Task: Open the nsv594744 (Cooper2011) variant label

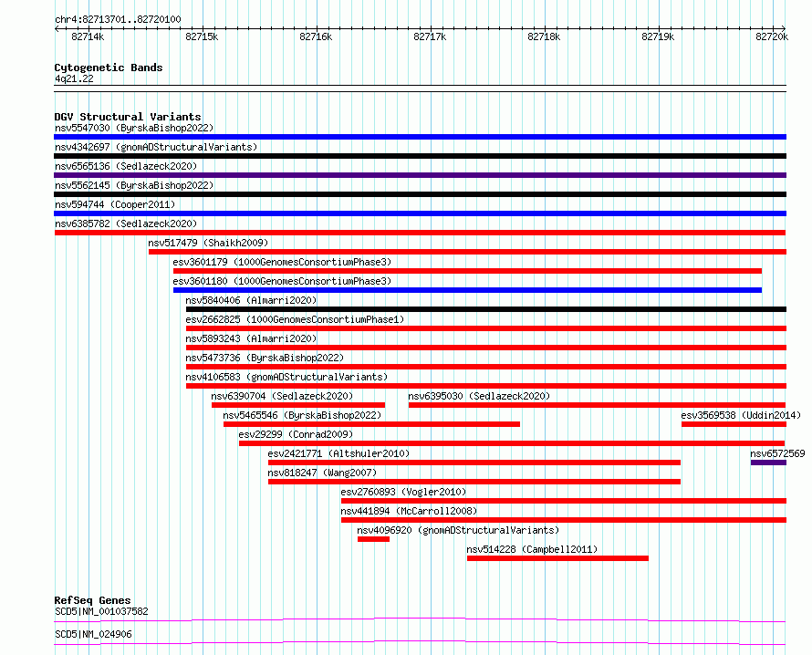Action: tap(115, 204)
